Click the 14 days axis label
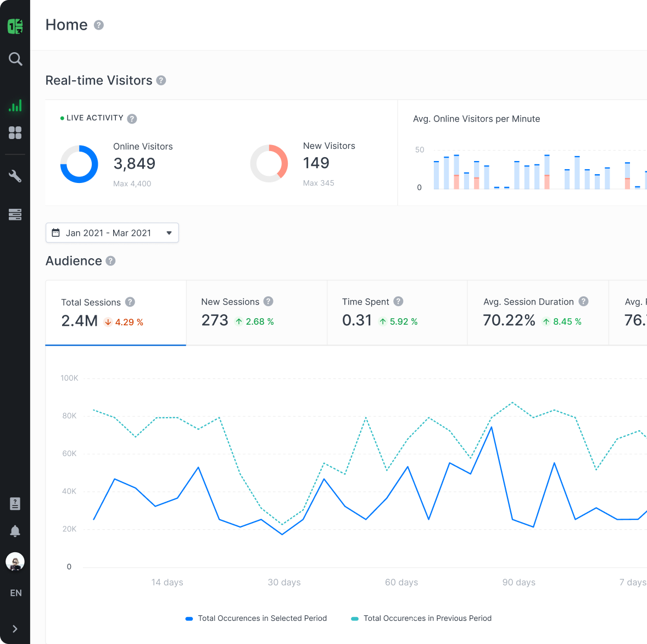The image size is (647, 644). (x=167, y=582)
